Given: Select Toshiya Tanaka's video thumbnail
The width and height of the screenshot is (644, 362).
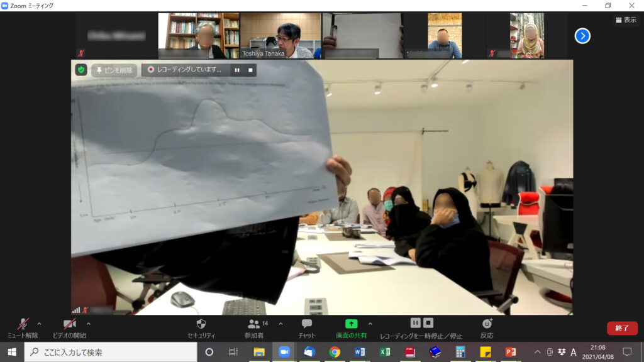Looking at the screenshot, I should [280, 36].
